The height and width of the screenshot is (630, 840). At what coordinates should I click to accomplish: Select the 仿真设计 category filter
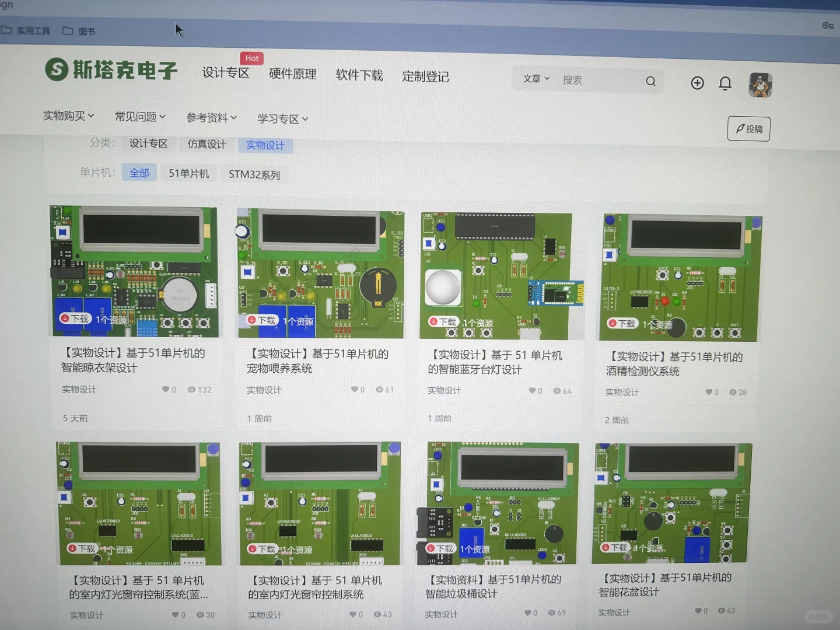[x=206, y=144]
